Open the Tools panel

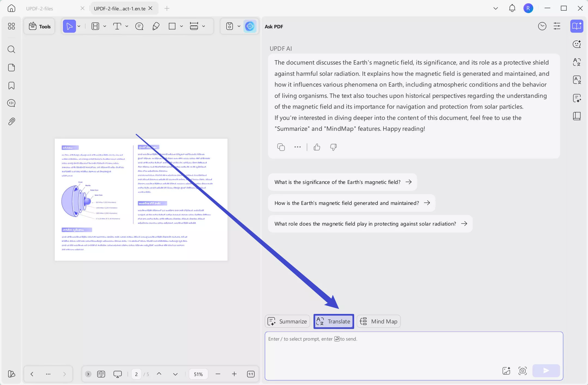(39, 26)
